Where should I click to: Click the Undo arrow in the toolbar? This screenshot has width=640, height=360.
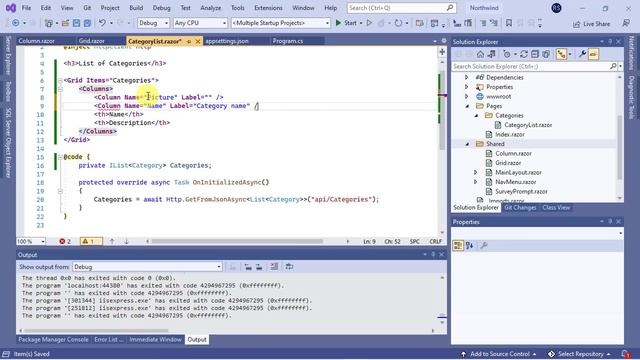102,23
